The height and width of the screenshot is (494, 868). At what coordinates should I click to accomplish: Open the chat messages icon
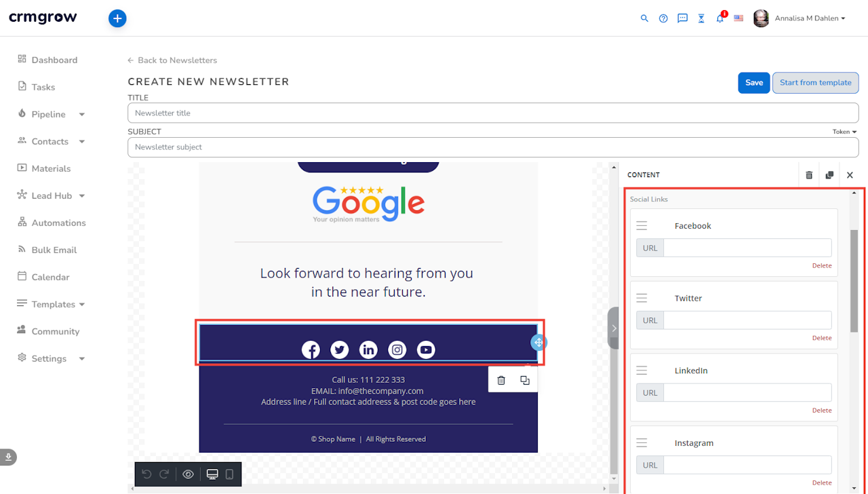click(682, 18)
